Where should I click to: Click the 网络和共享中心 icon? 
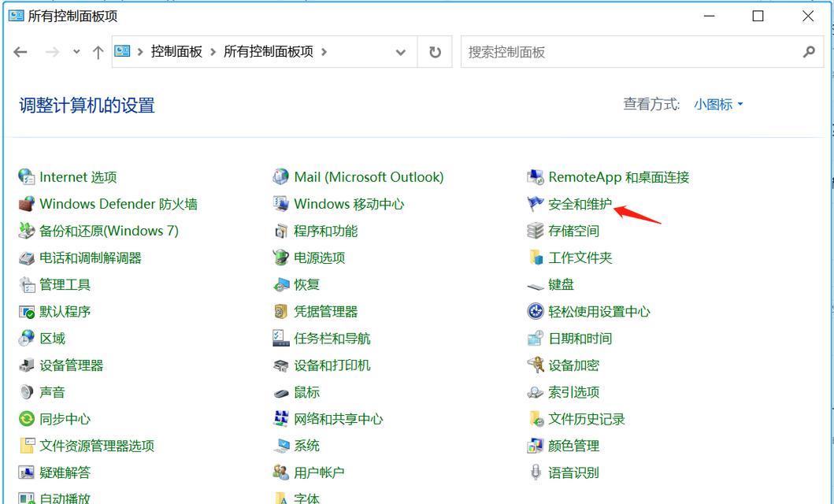coord(281,419)
